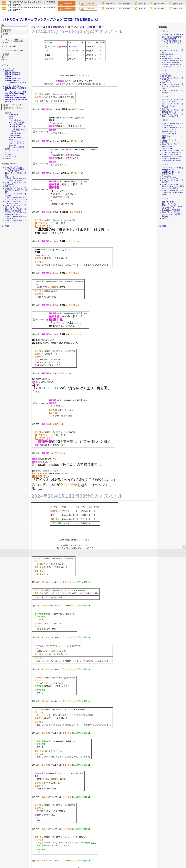Click the 検索する button under the 検索 field
The height and width of the screenshot is (868, 186).
6,31
